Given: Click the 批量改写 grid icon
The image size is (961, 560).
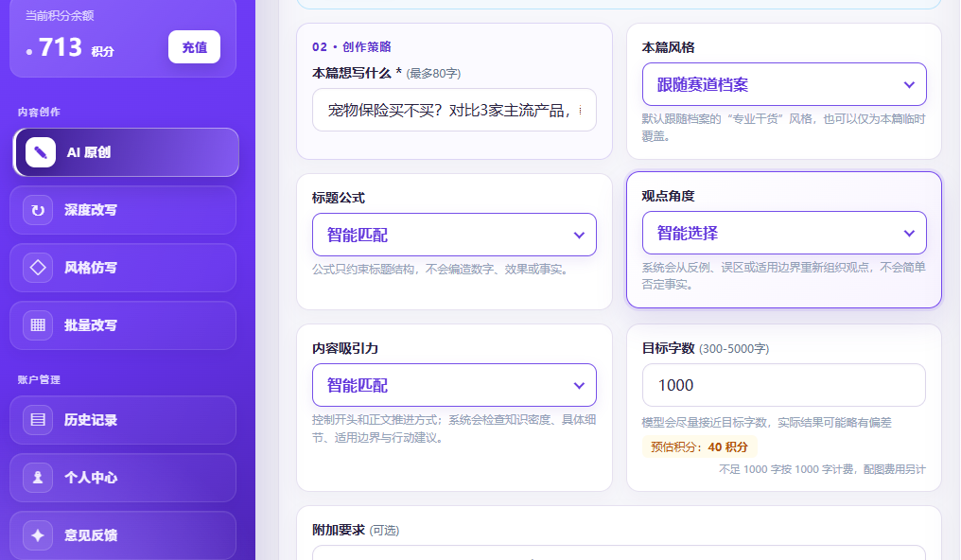Looking at the screenshot, I should pyautogui.click(x=38, y=325).
